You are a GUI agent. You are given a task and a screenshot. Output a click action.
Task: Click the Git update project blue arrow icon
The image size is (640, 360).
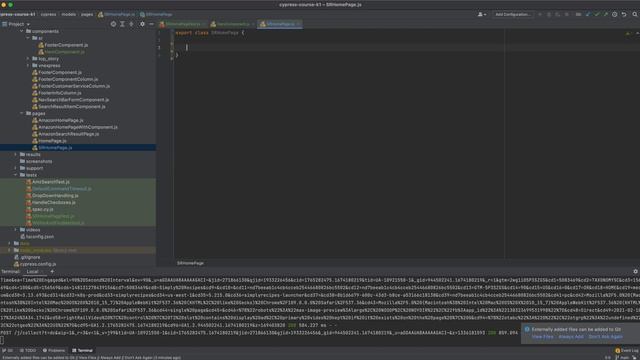pos(588,14)
